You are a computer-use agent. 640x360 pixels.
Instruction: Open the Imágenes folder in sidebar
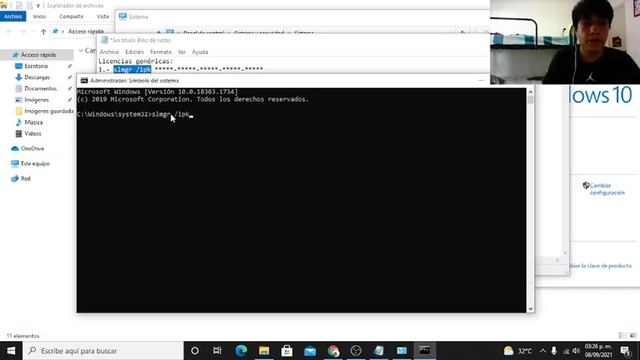(x=36, y=100)
